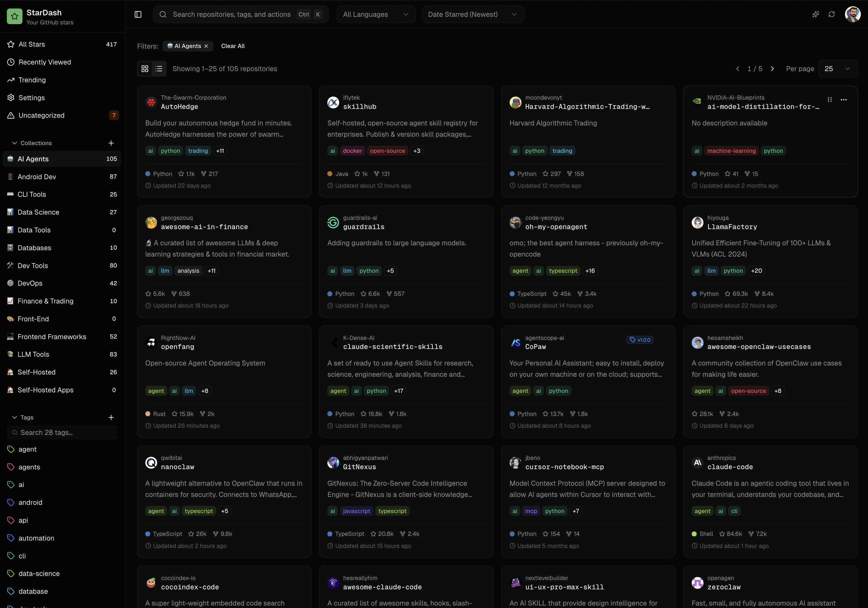Click the v1.0.0 version badge on CoPaw
The height and width of the screenshot is (608, 868).
tap(640, 340)
